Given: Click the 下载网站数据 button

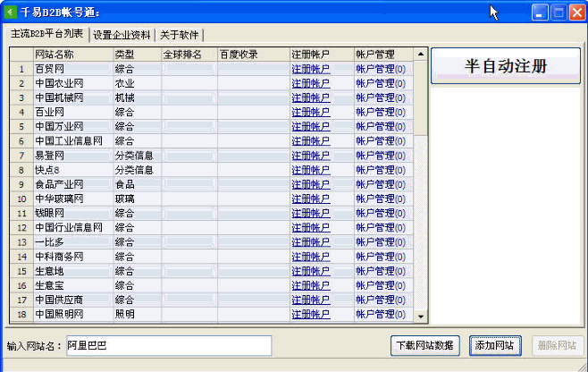Looking at the screenshot, I should pyautogui.click(x=424, y=345).
